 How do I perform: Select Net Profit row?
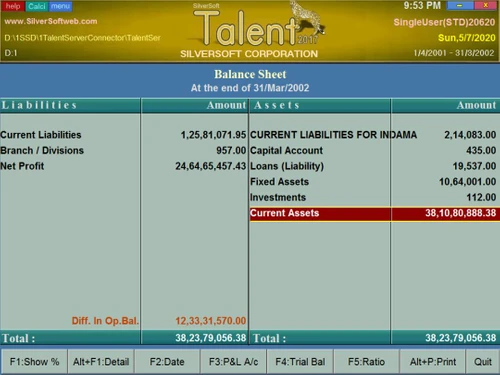coord(123,166)
